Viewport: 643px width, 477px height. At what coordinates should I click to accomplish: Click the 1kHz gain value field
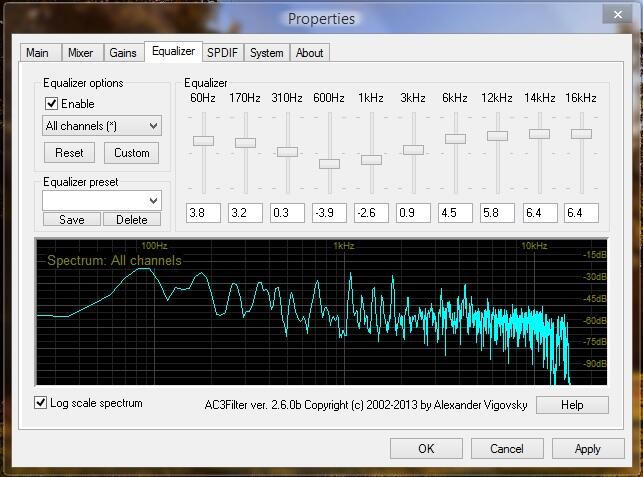pos(371,212)
